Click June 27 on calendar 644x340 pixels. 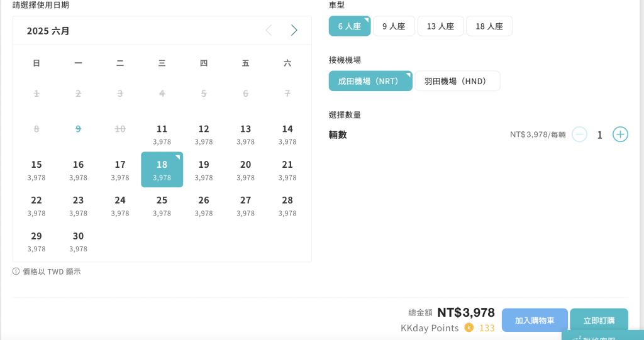click(246, 206)
